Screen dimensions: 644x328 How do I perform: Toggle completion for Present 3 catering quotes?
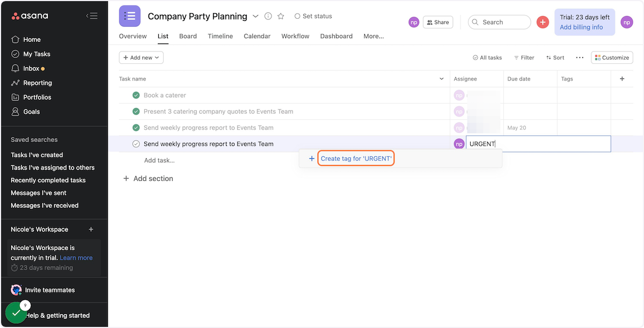pyautogui.click(x=136, y=112)
